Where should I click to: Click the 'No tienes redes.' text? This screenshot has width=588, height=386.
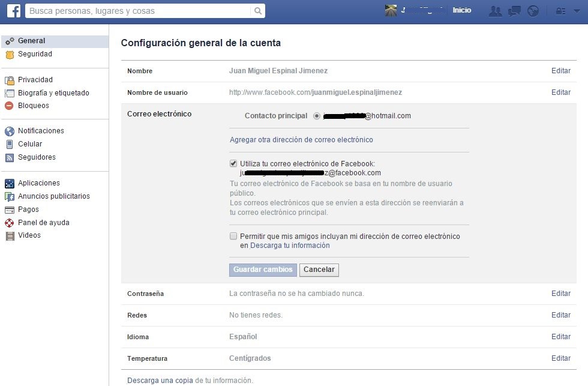click(256, 316)
